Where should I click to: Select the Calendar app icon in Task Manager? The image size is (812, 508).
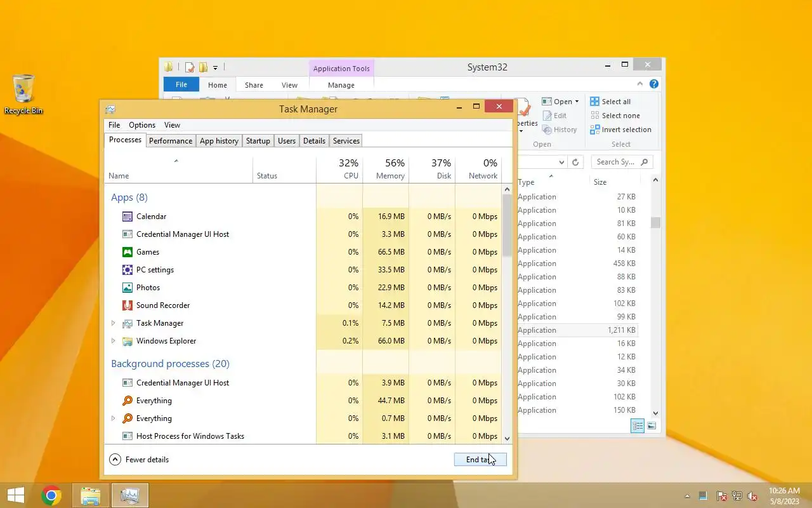128,217
